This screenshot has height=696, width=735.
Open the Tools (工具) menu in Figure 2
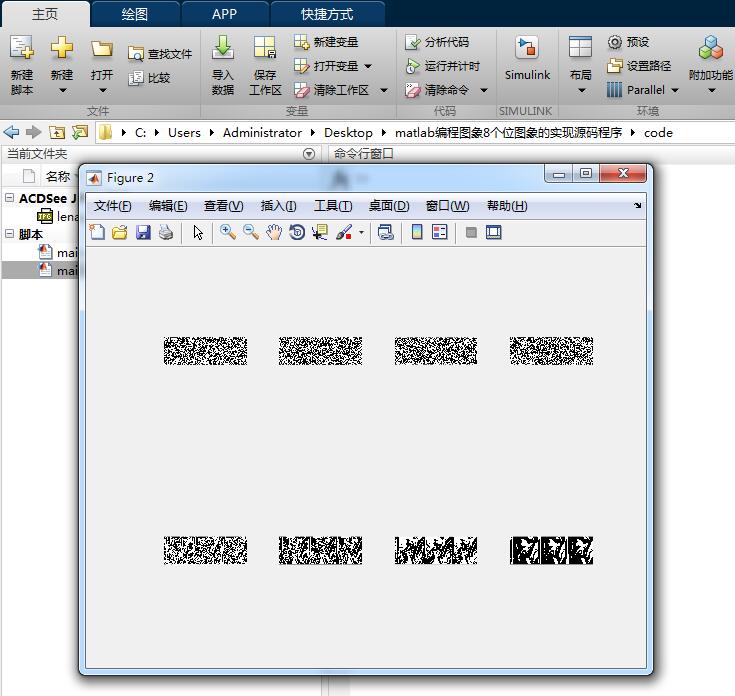333,206
